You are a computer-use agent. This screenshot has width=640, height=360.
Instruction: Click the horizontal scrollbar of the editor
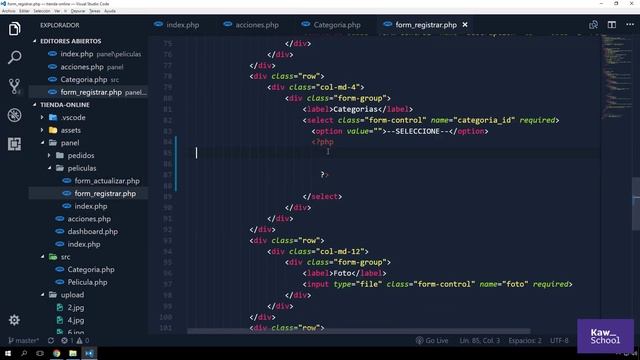point(359,331)
